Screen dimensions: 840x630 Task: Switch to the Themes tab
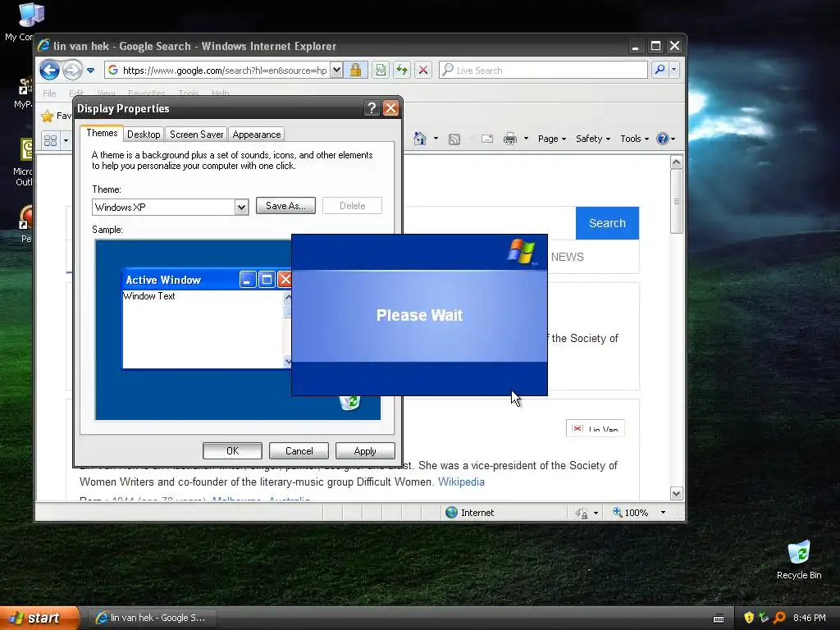(102, 133)
